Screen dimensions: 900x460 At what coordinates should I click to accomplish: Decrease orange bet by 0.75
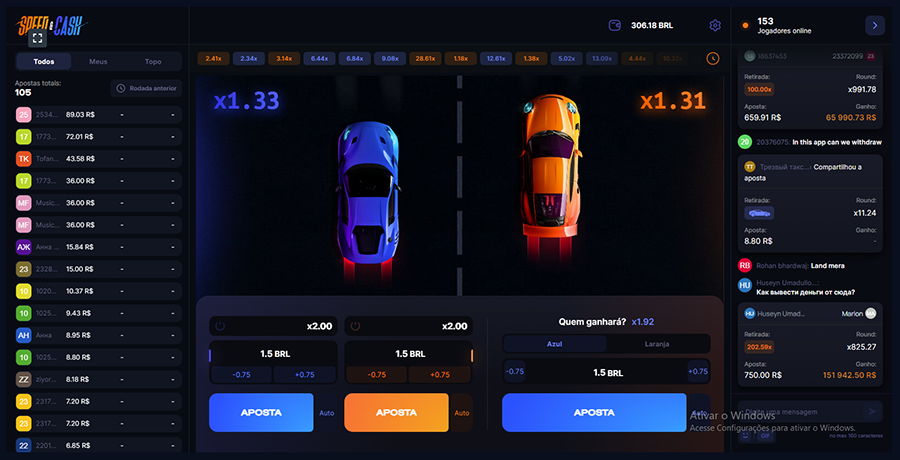click(377, 374)
